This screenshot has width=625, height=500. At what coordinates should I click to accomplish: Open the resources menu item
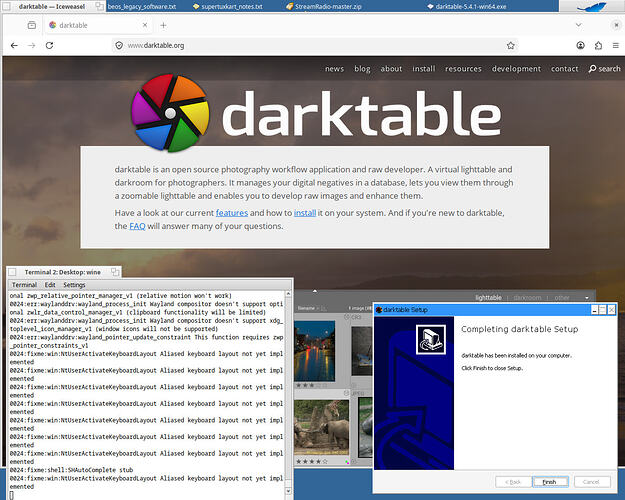[463, 69]
